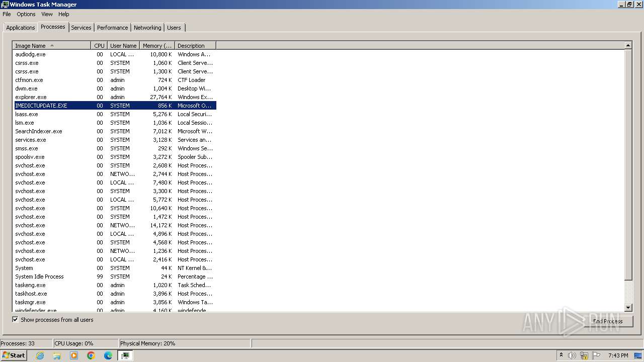Screen dimensions: 644x362
Task: Switch to the Applications tab
Action: [x=21, y=28]
